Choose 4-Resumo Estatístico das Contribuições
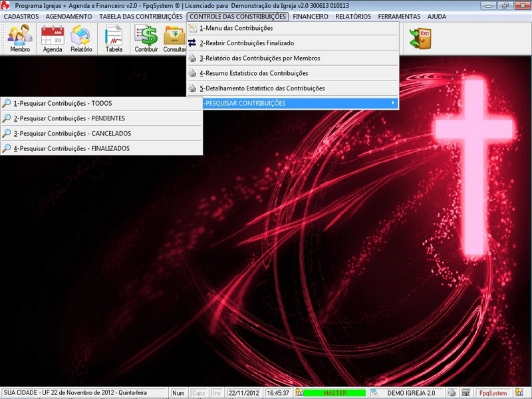Screen dimensions: 532x399 point(293,73)
